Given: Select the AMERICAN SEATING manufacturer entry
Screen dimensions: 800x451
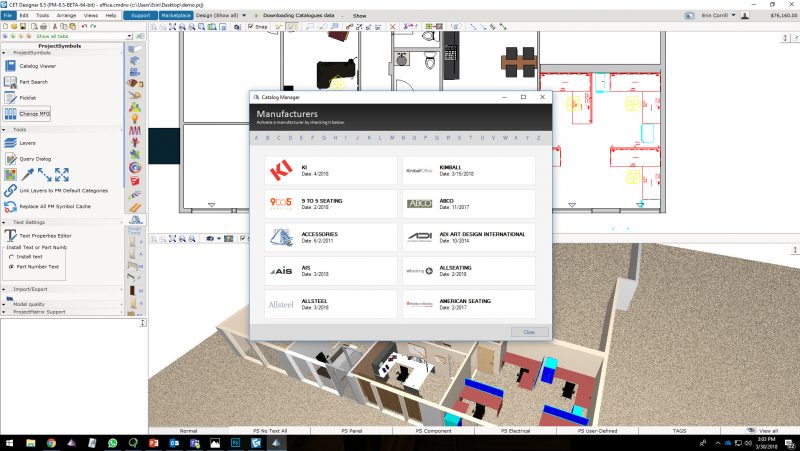Looking at the screenshot, I should (469, 304).
